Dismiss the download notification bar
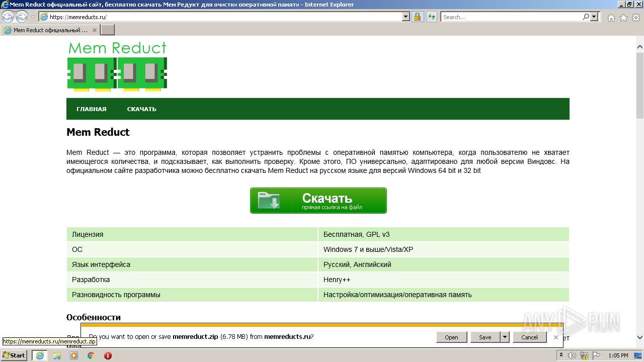The image size is (644, 362). click(555, 337)
